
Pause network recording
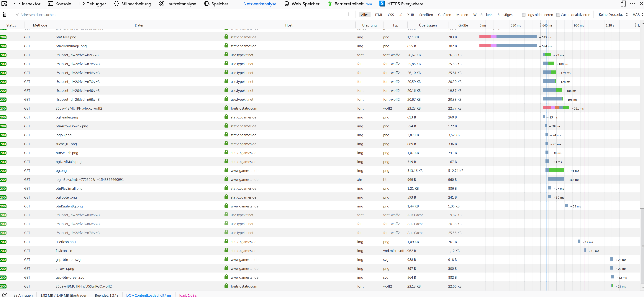pos(350,14)
